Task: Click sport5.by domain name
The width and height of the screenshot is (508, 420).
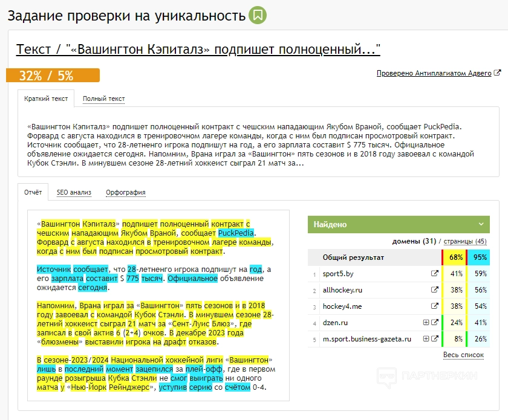Action: click(x=338, y=274)
